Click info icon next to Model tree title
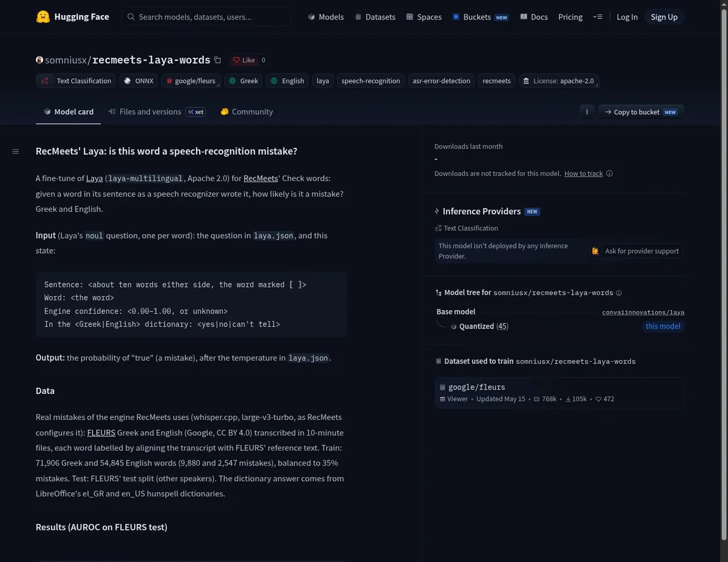This screenshot has height=562, width=728. tap(619, 293)
